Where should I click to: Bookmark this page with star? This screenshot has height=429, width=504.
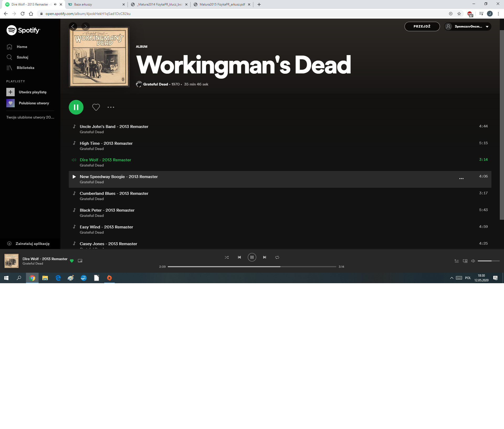(x=459, y=14)
